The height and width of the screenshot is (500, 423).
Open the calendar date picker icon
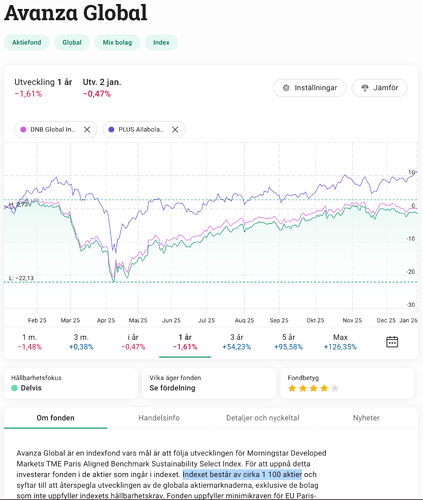(392, 342)
